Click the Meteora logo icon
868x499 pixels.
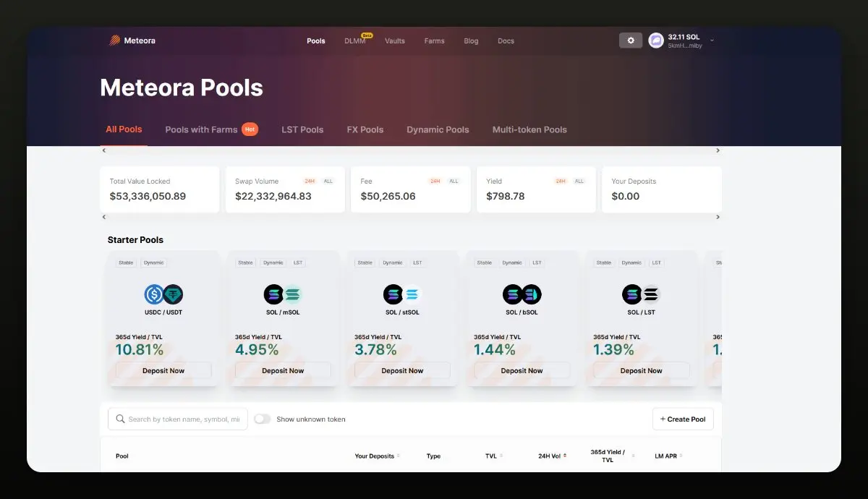115,40
